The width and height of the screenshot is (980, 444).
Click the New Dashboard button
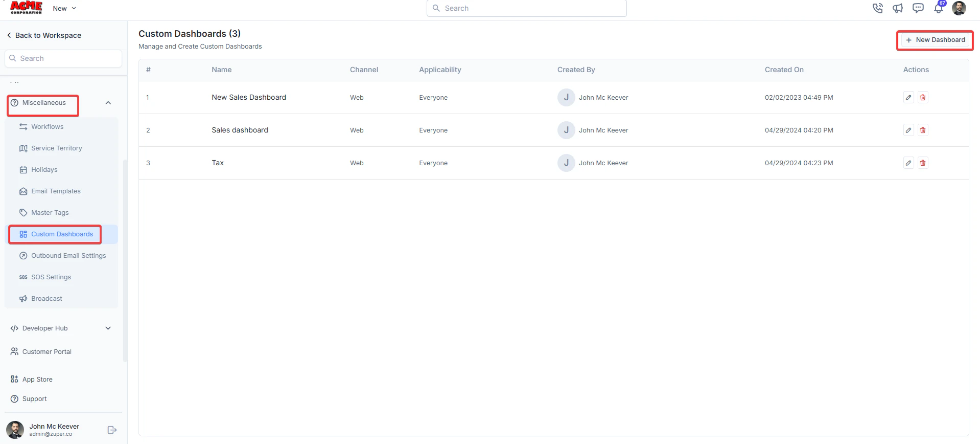(x=935, y=40)
